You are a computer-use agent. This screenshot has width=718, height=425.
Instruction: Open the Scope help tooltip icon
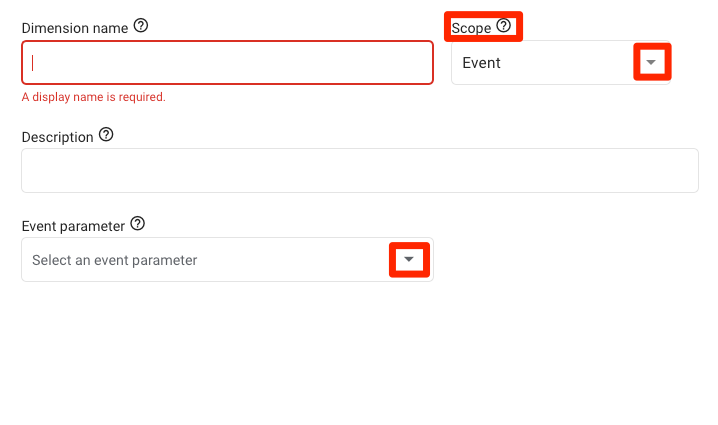click(x=503, y=27)
